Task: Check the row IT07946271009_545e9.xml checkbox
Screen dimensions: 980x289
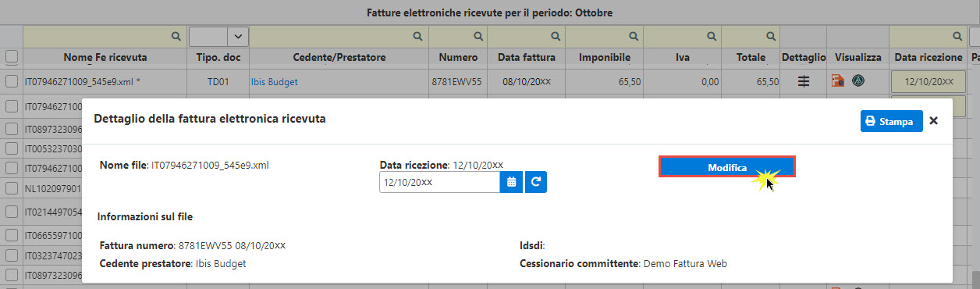Action: [11, 81]
